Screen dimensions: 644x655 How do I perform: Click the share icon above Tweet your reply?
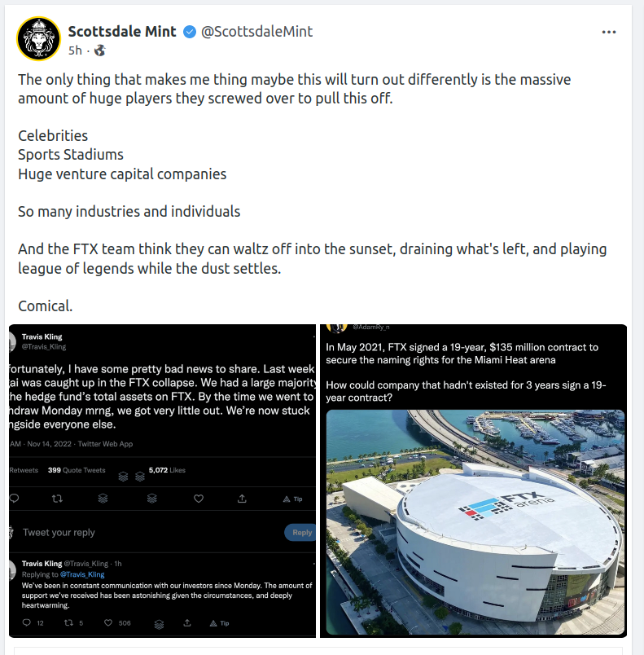tap(242, 498)
